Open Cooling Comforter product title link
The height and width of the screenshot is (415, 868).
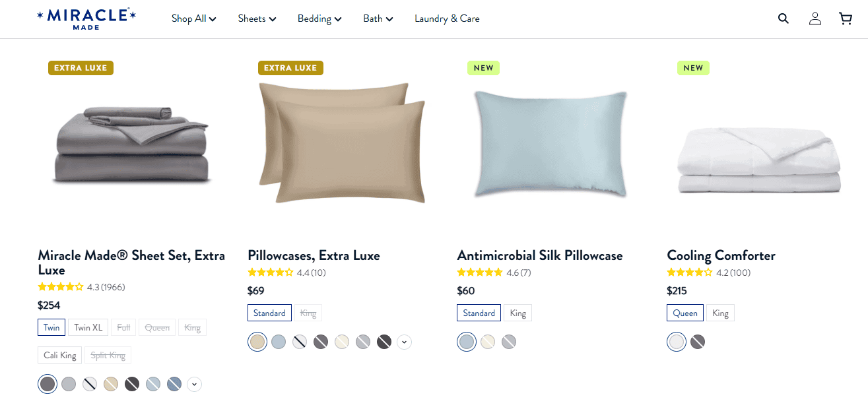point(721,255)
